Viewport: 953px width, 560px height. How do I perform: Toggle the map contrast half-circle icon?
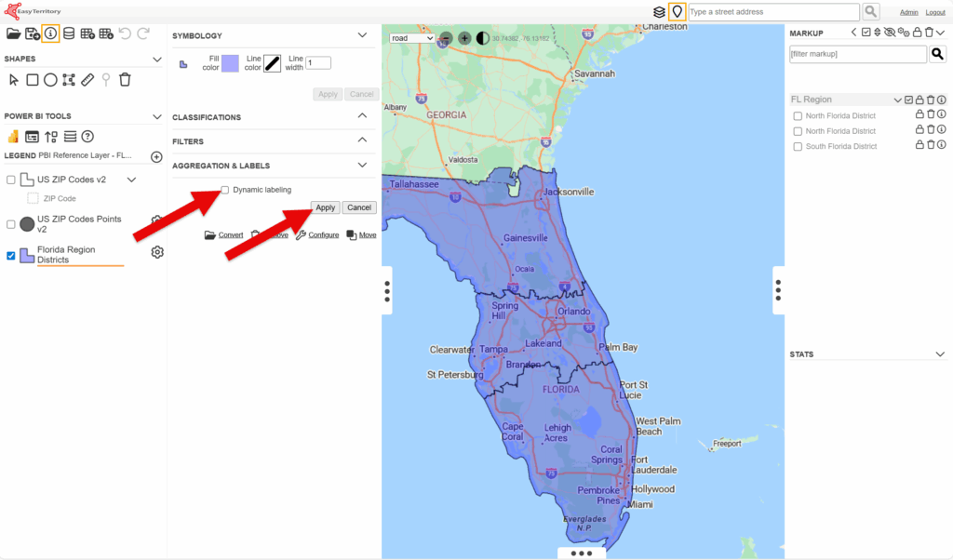coord(482,38)
